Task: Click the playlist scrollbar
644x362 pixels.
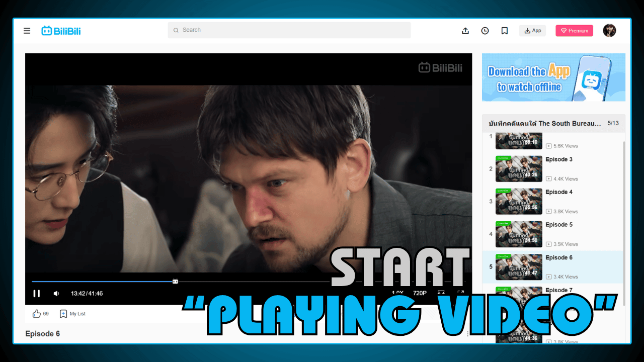Action: (624, 223)
